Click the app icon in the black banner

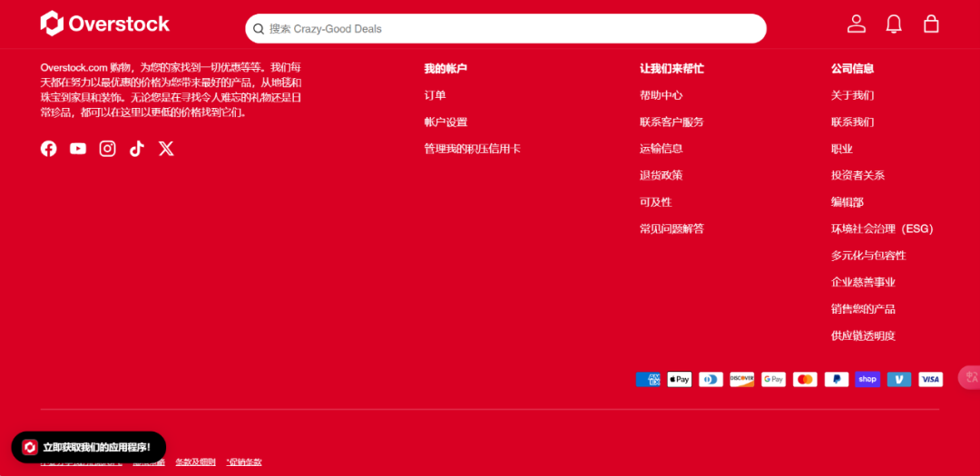30,447
